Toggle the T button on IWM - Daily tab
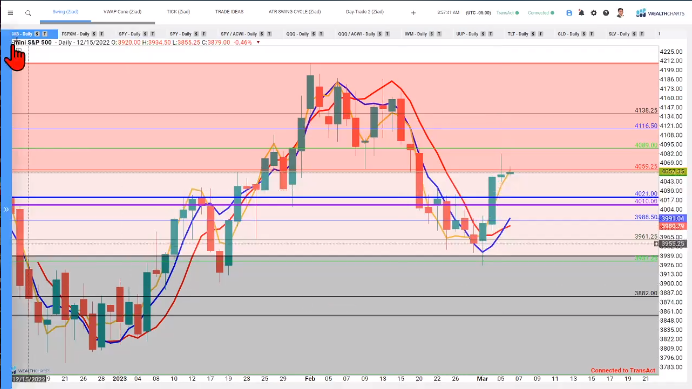This screenshot has width=692, height=389. [439, 34]
